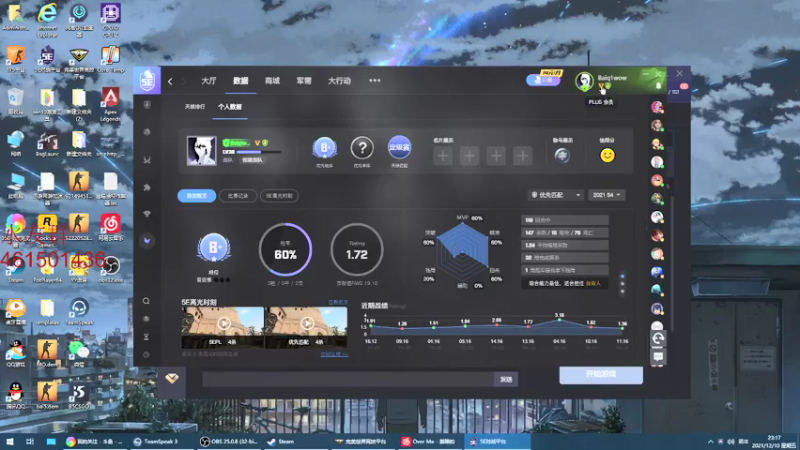Click the hourglass sidebar icon
Image resolution: width=800 pixels, height=450 pixels.
[146, 337]
